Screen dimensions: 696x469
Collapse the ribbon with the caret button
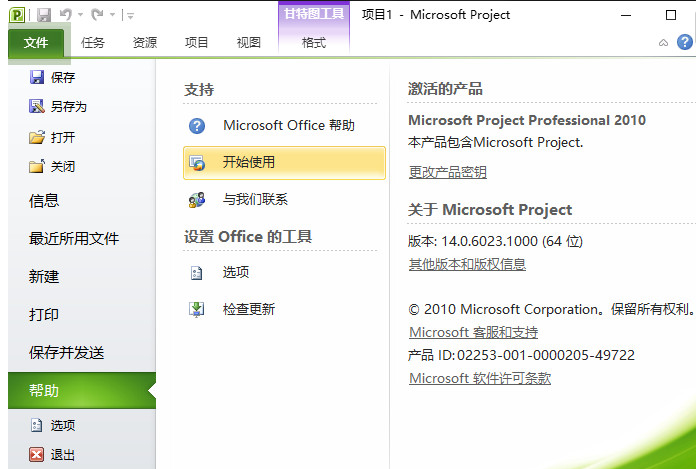tap(664, 43)
